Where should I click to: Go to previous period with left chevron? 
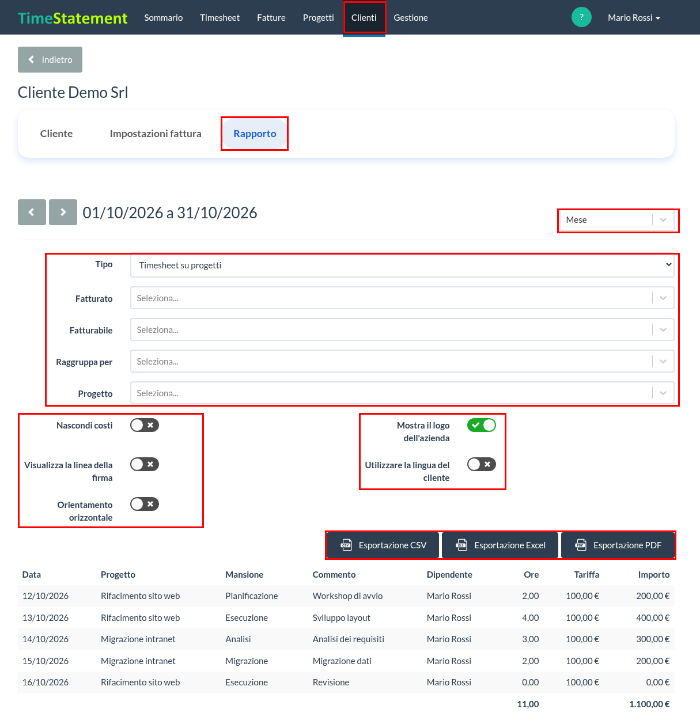pos(32,212)
